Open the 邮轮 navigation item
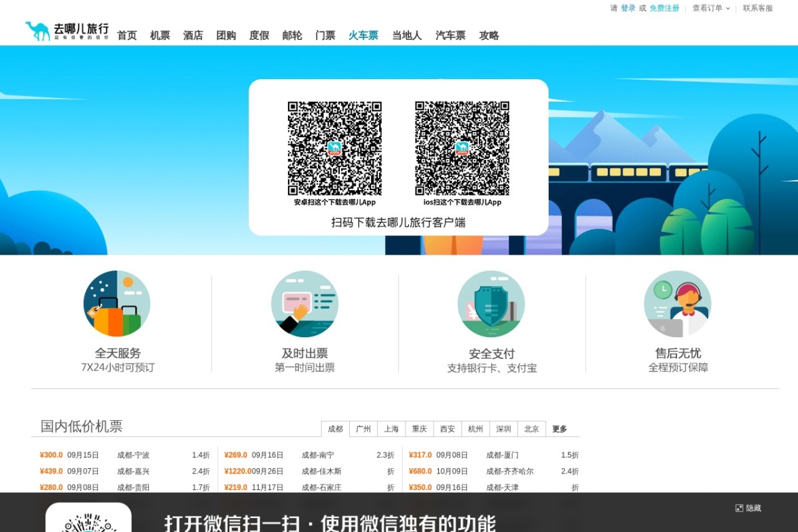The image size is (798, 532). coord(292,35)
